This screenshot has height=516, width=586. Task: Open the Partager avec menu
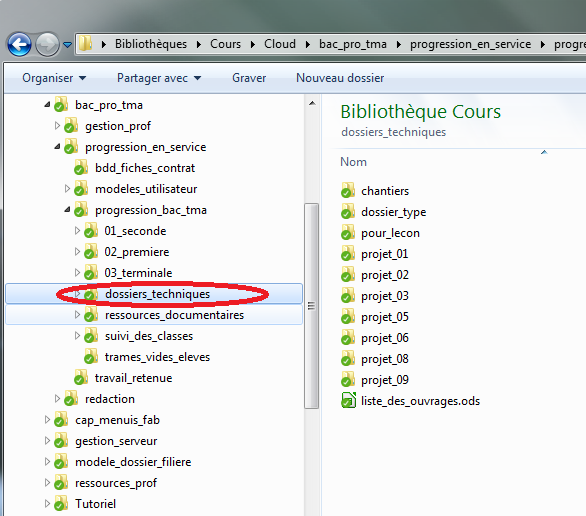(159, 78)
